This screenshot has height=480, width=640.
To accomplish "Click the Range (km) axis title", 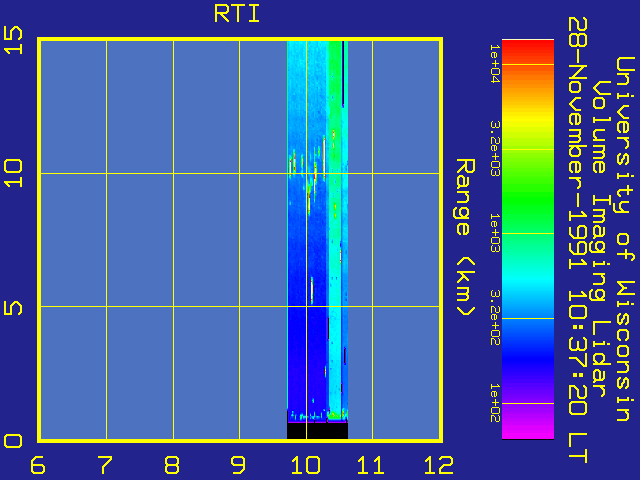I will coord(465,238).
